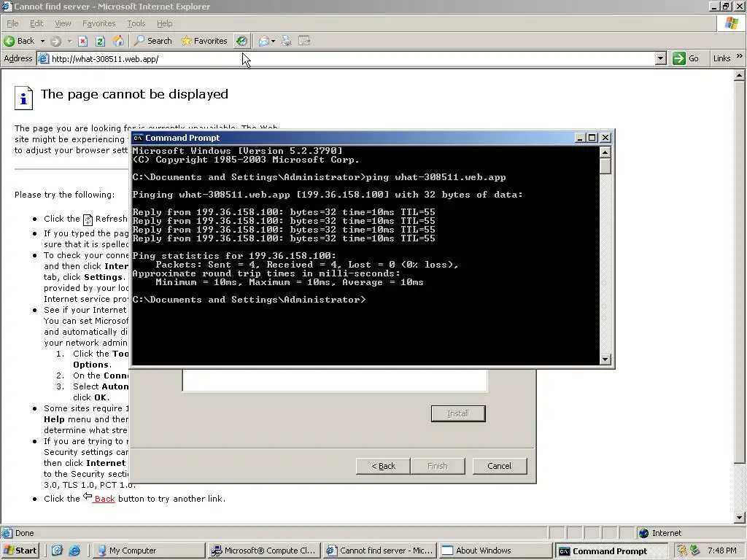This screenshot has height=560, width=747.
Task: Open Search pane from toolbar
Action: pos(152,41)
